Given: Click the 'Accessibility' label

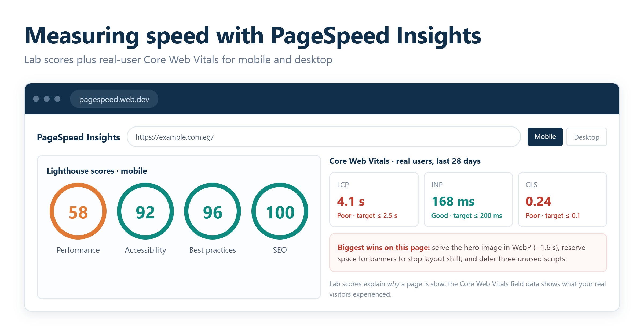Looking at the screenshot, I should click(x=145, y=250).
